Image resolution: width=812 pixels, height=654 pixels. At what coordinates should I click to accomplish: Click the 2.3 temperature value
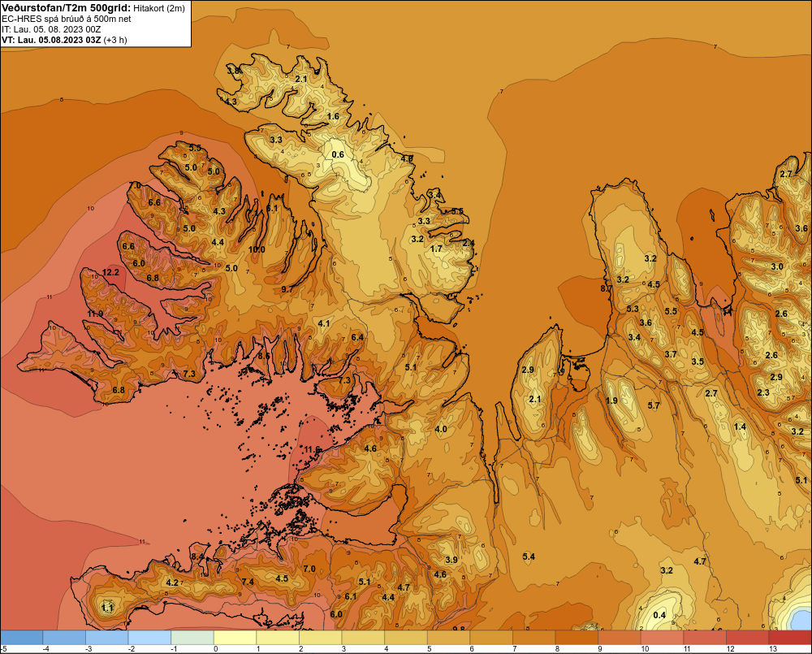[763, 392]
